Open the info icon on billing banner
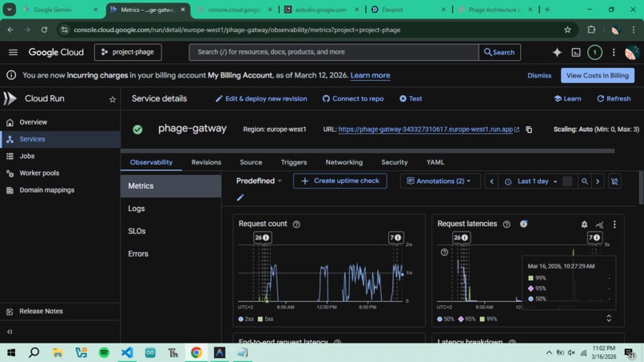 11,75
